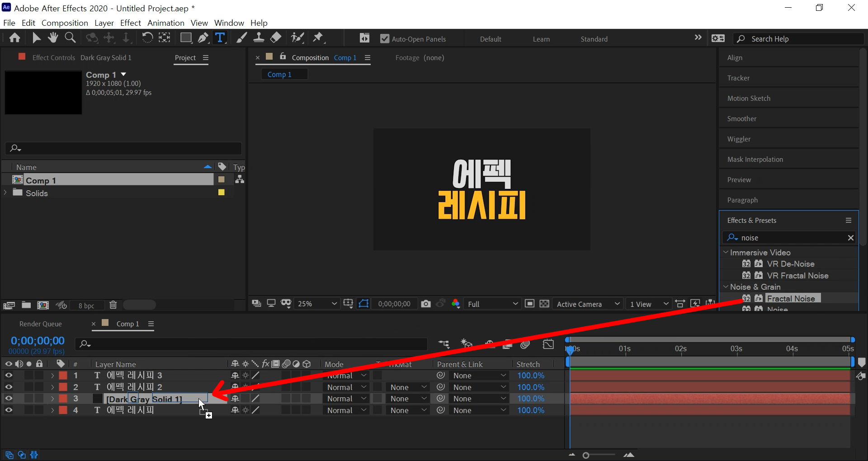
Task: Click the red label swatch of layer 1
Action: click(x=63, y=375)
